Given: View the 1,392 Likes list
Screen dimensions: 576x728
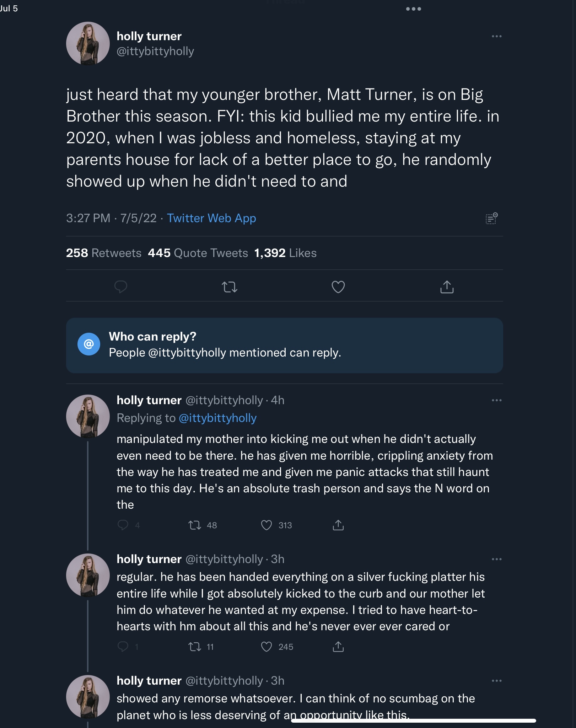Looking at the screenshot, I should tap(285, 253).
